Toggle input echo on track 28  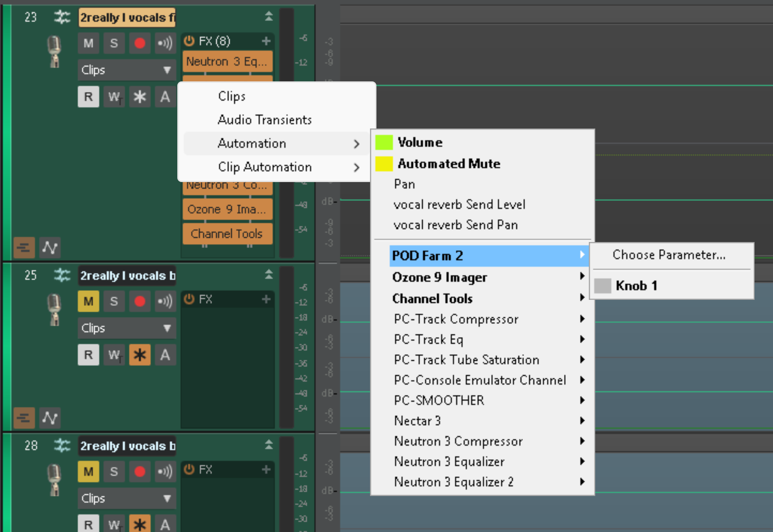pos(165,472)
